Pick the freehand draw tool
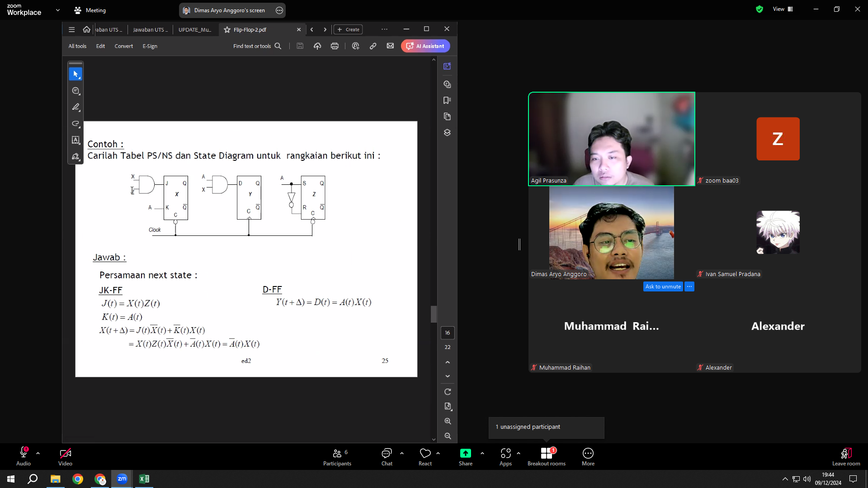Screen dimensions: 868x488 point(75,124)
